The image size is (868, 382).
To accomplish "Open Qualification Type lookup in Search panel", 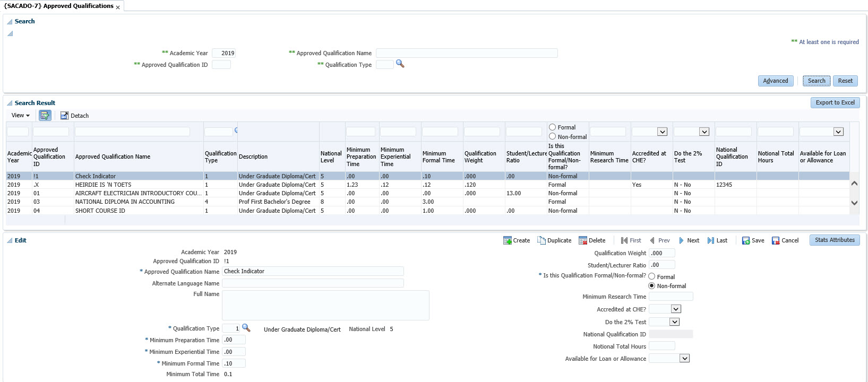I will (x=400, y=64).
